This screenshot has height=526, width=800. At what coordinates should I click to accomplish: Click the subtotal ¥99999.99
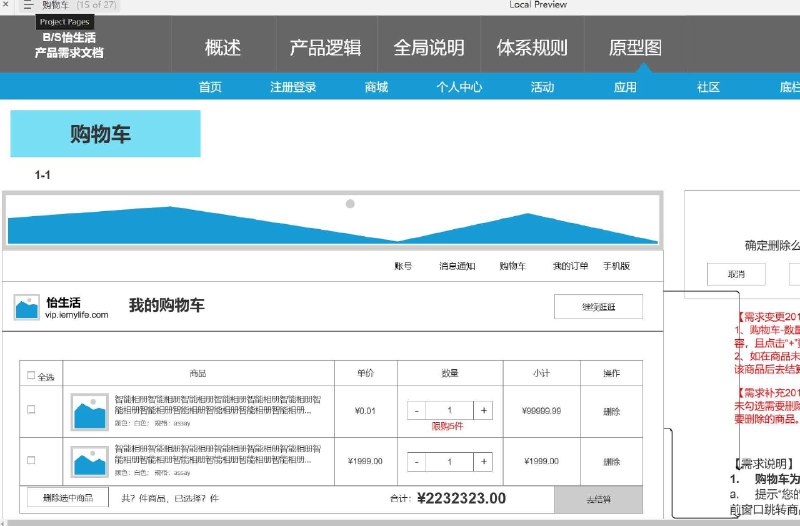coord(541,411)
